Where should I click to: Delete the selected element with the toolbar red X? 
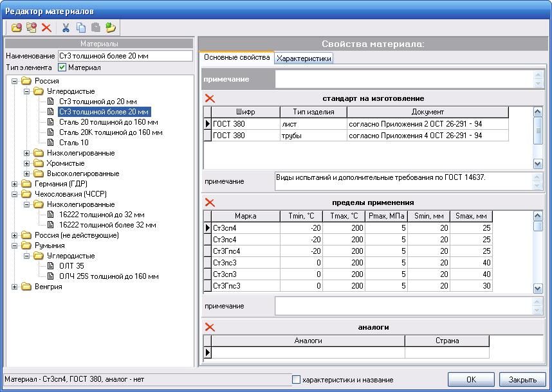click(46, 28)
